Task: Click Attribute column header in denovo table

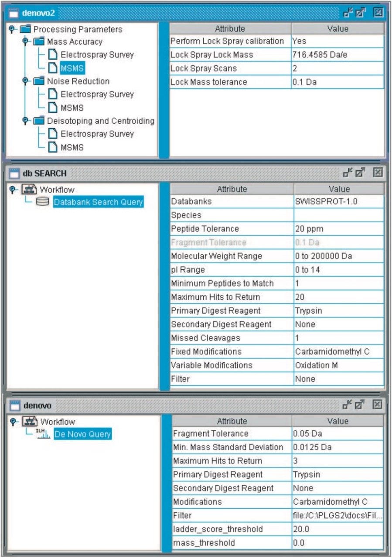Action: 232,421
